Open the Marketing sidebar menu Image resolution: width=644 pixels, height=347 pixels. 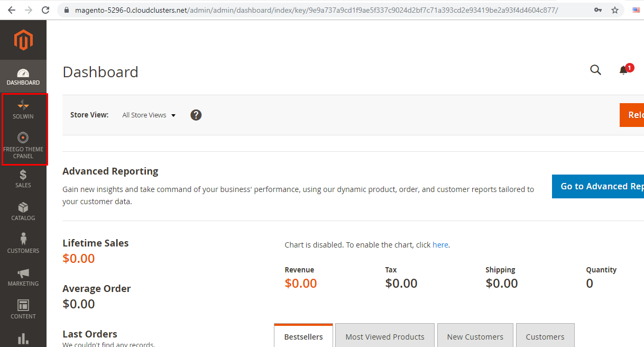[23, 277]
